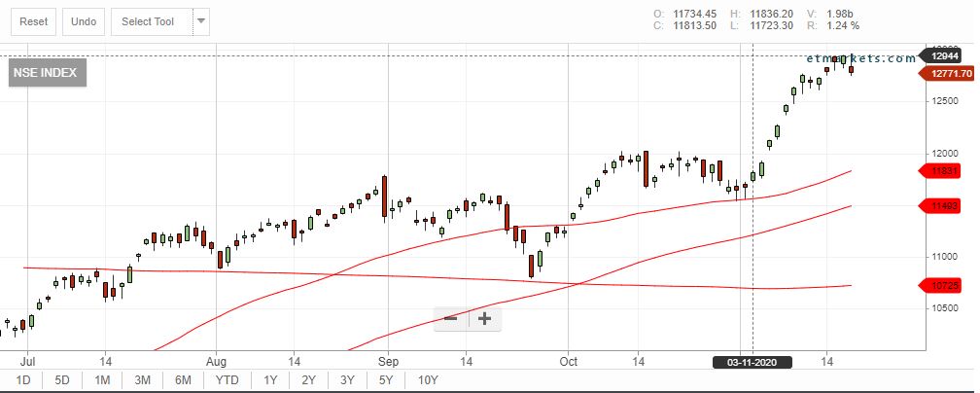Select the 1M time range
Screen dimensions: 980x393
102,380
